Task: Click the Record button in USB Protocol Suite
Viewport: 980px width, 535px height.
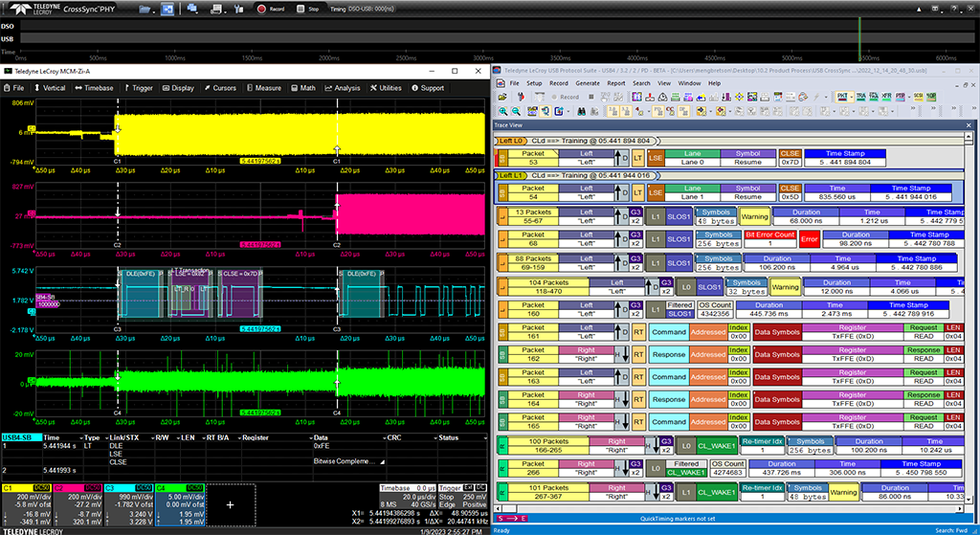Action: (x=565, y=97)
